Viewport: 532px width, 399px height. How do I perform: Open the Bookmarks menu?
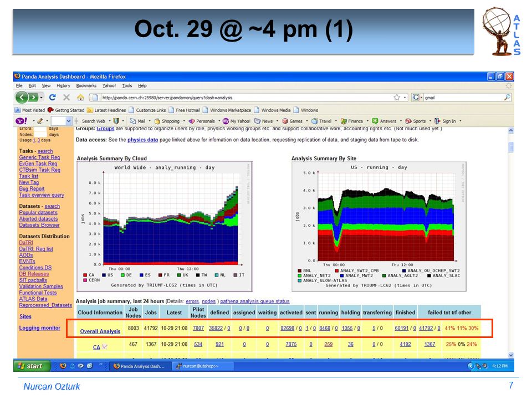coord(86,86)
